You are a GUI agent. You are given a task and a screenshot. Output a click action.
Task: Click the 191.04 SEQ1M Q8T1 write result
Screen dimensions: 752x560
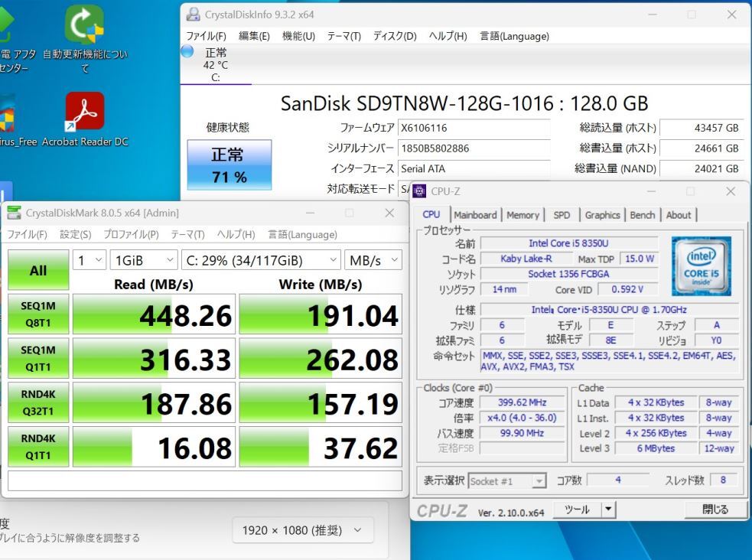click(x=321, y=314)
